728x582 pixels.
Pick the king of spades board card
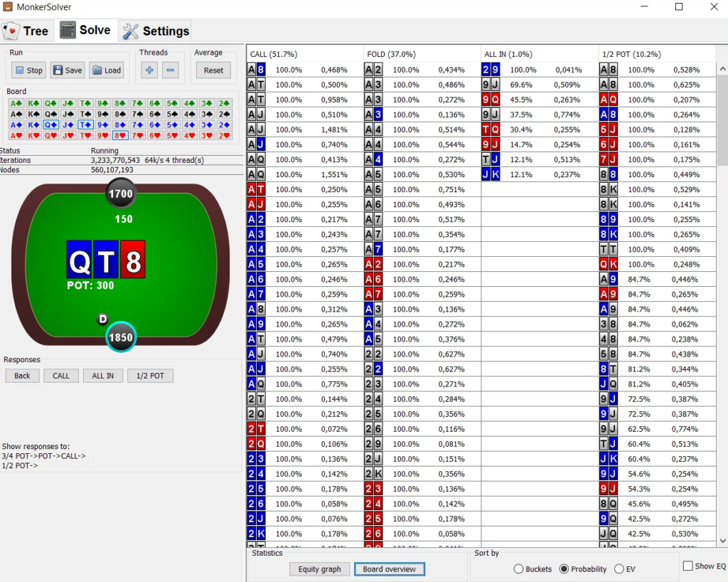click(x=33, y=114)
